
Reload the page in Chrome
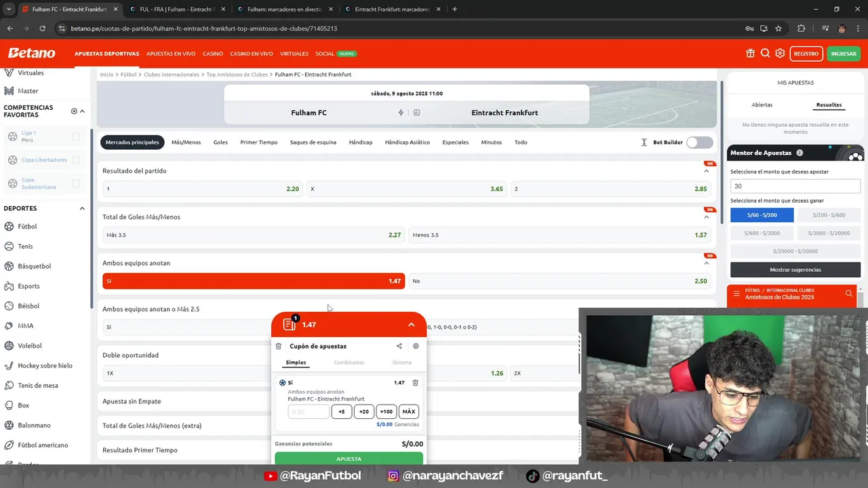(42, 28)
